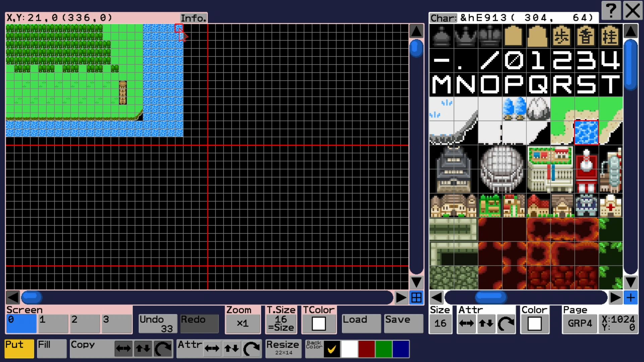The width and height of the screenshot is (644, 362).
Task: Select the Fill drawing mode
Action: 52,349
